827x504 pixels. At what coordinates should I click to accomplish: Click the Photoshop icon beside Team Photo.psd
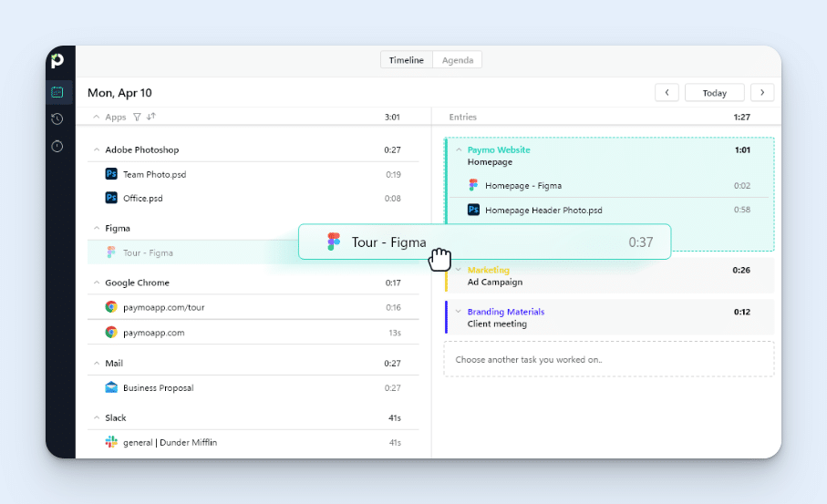[111, 174]
